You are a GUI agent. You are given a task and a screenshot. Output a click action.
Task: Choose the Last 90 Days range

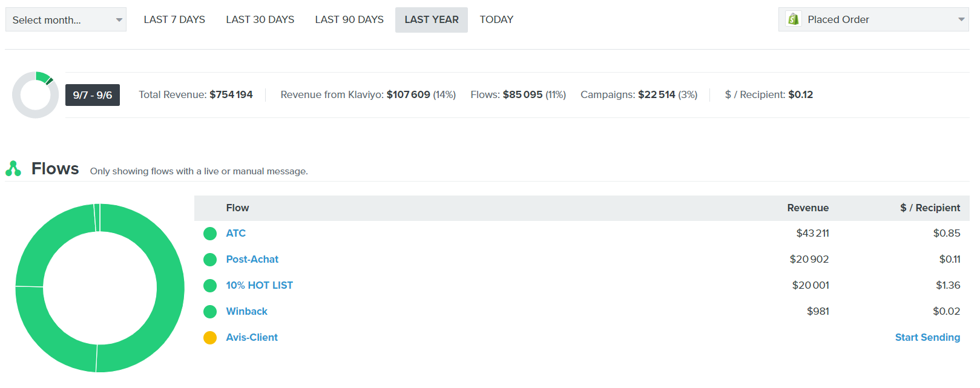[x=349, y=19]
